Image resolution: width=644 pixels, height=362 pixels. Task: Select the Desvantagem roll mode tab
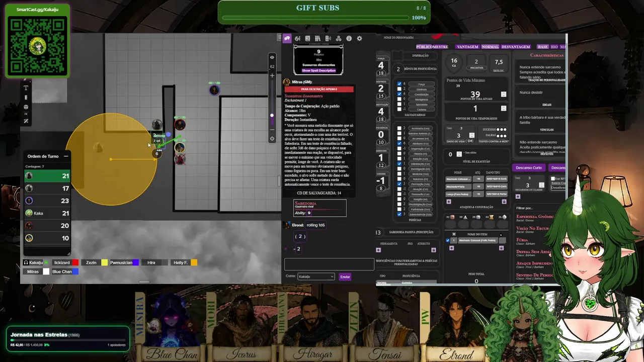516,47
